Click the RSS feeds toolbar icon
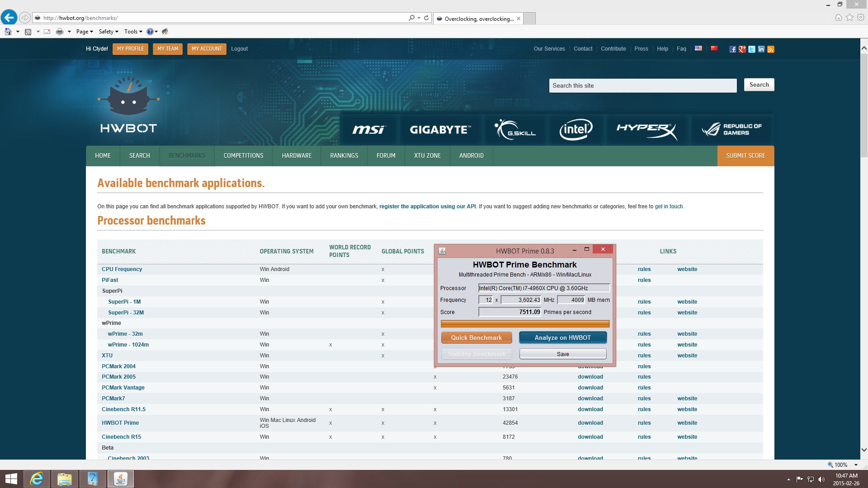This screenshot has width=868, height=488. [x=28, y=32]
